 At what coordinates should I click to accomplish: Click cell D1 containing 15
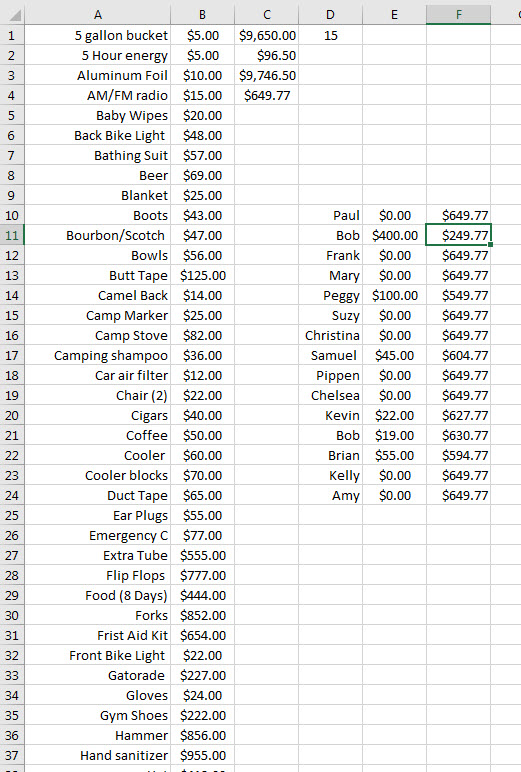(x=330, y=35)
